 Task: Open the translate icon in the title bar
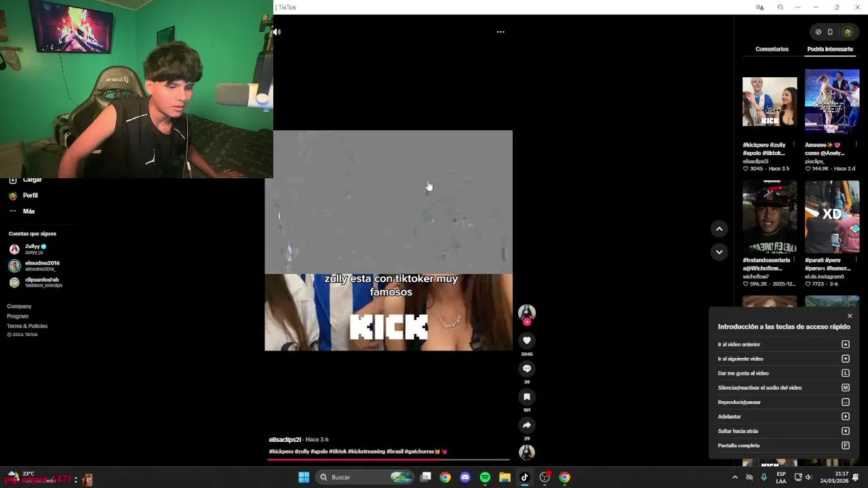759,7
